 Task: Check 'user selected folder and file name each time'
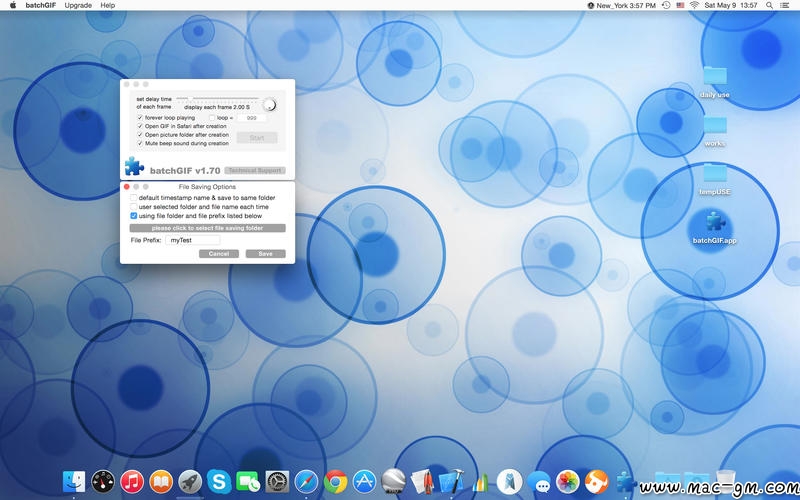(134, 207)
